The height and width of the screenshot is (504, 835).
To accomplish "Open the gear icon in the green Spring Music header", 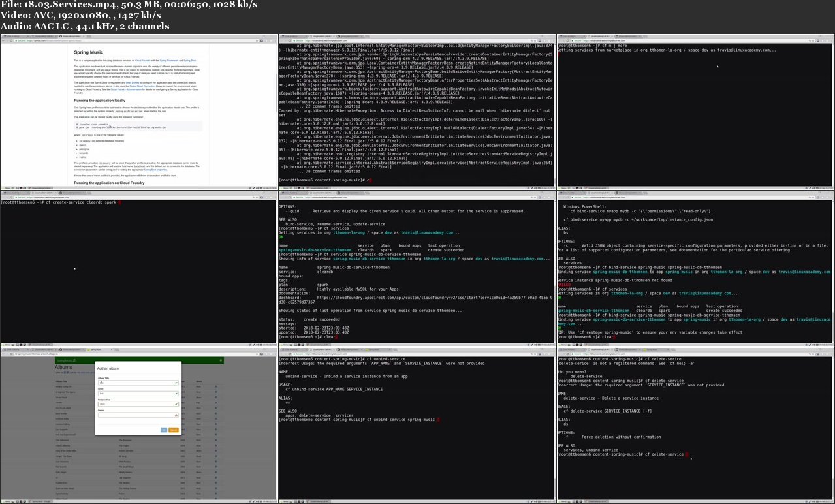I will (221, 360).
